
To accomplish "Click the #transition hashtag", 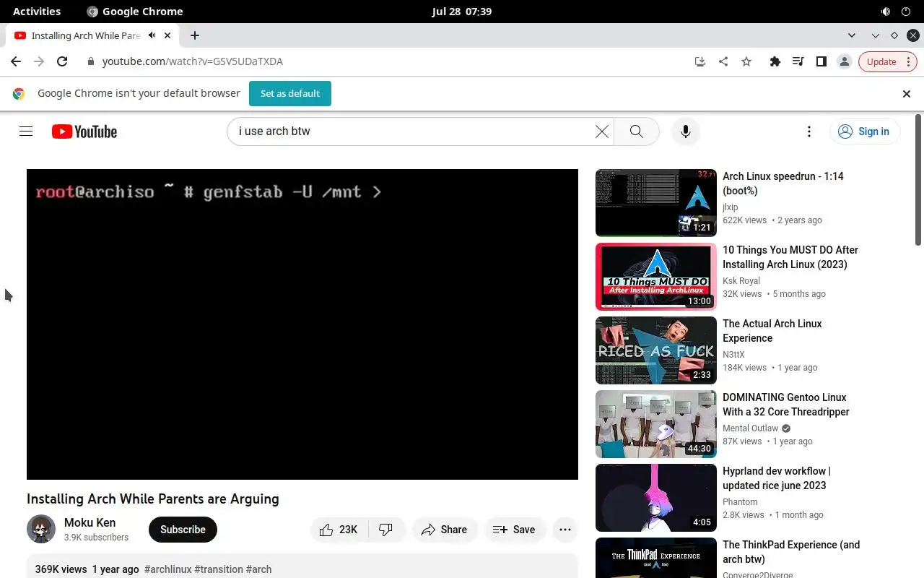I will 219,569.
